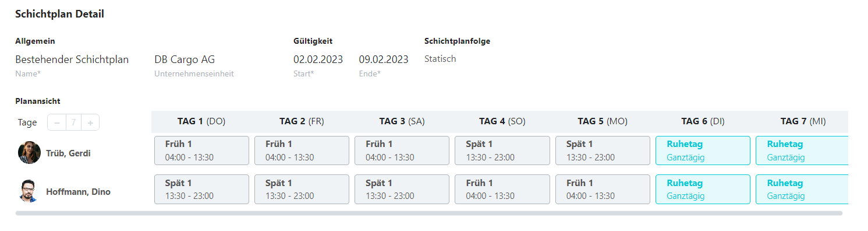Open Dino Hoffmann's Spät 1 shift on Tag 2
The image size is (868, 231).
[302, 189]
